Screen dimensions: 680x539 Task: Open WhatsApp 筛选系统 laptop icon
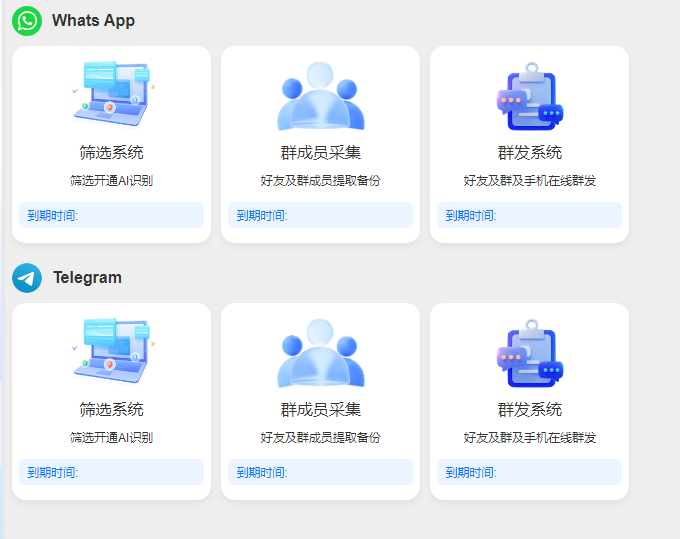tap(114, 94)
